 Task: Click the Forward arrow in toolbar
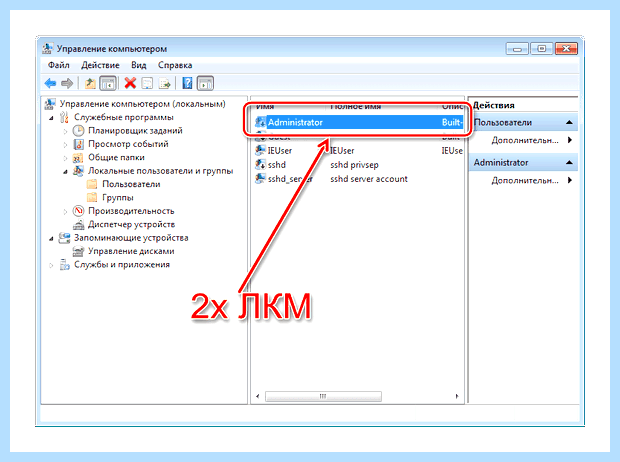(67, 83)
